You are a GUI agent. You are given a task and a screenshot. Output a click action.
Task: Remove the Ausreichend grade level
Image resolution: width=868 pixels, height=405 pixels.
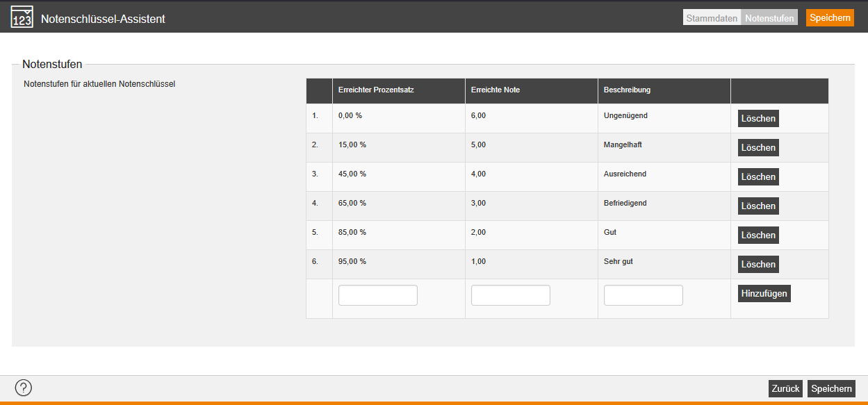[x=758, y=177]
